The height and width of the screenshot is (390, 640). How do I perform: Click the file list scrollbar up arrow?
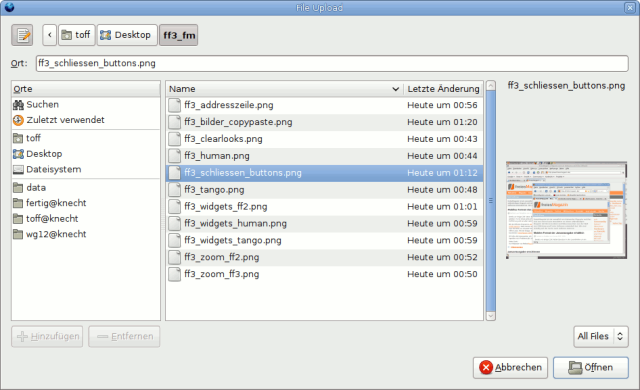coord(491,86)
